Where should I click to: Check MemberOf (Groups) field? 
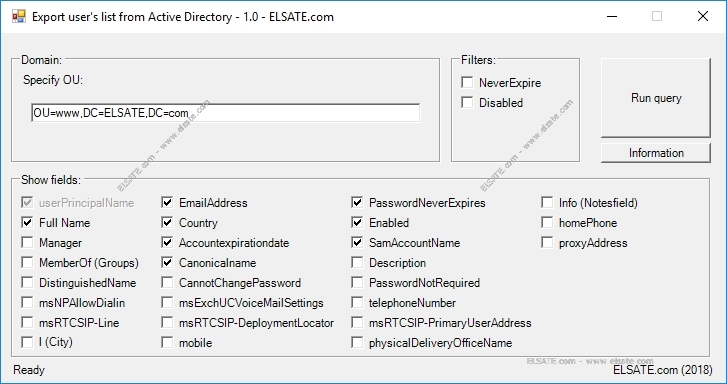27,262
